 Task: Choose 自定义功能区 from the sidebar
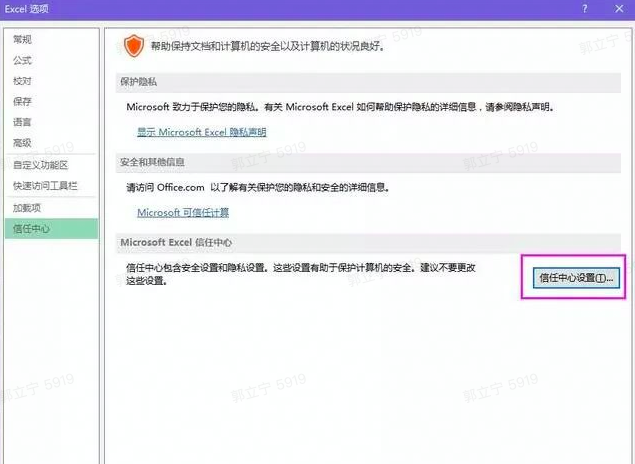coord(40,165)
